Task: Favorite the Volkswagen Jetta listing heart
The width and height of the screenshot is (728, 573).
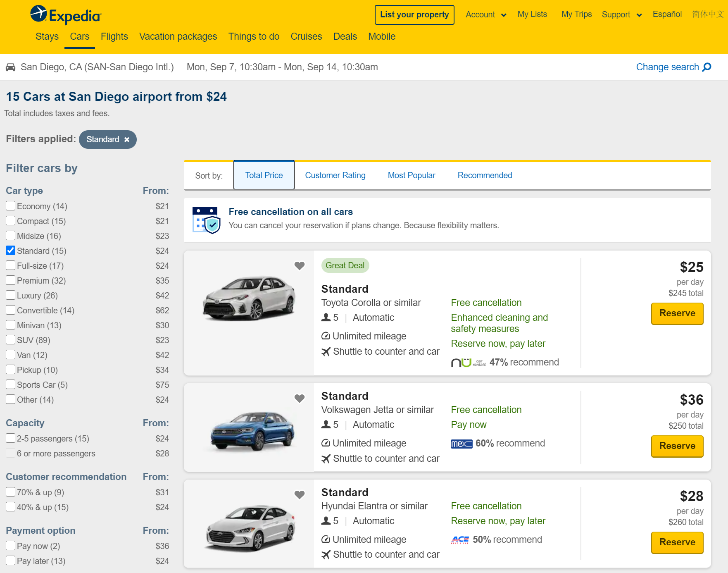Action: (x=299, y=399)
